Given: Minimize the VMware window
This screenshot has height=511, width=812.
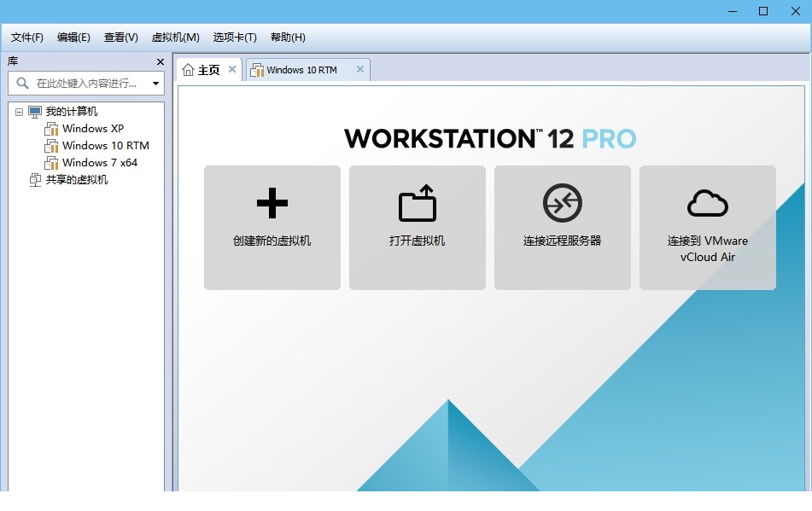Looking at the screenshot, I should [x=733, y=11].
